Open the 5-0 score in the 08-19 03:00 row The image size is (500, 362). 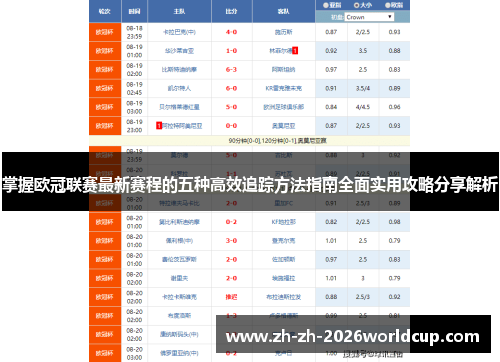point(231,107)
